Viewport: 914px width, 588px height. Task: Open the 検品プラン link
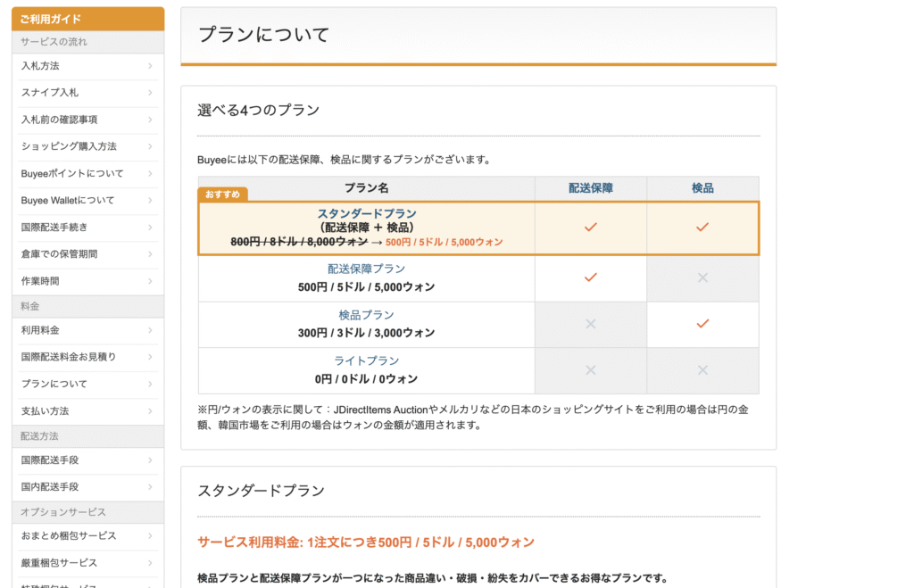[366, 315]
